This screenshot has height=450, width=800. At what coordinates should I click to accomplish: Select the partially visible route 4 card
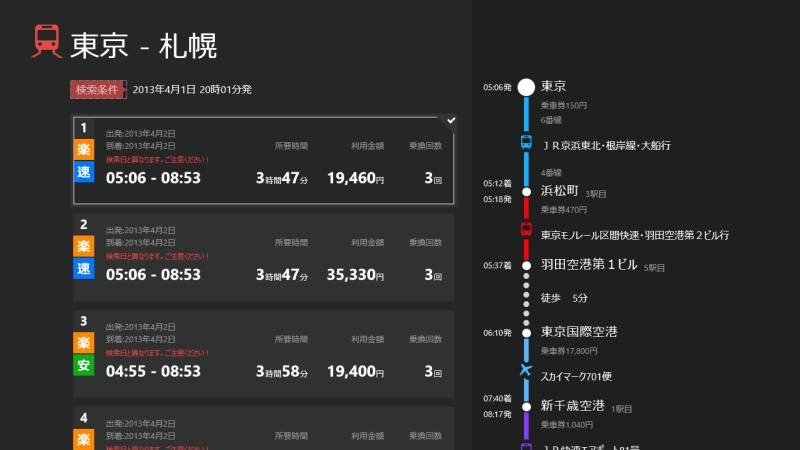tap(265, 428)
